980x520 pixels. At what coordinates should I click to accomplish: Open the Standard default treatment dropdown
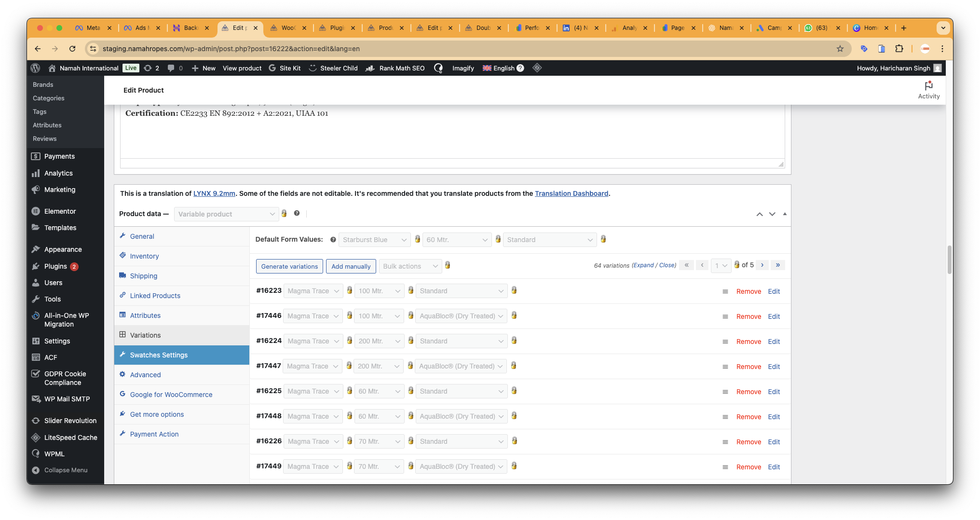tap(549, 240)
